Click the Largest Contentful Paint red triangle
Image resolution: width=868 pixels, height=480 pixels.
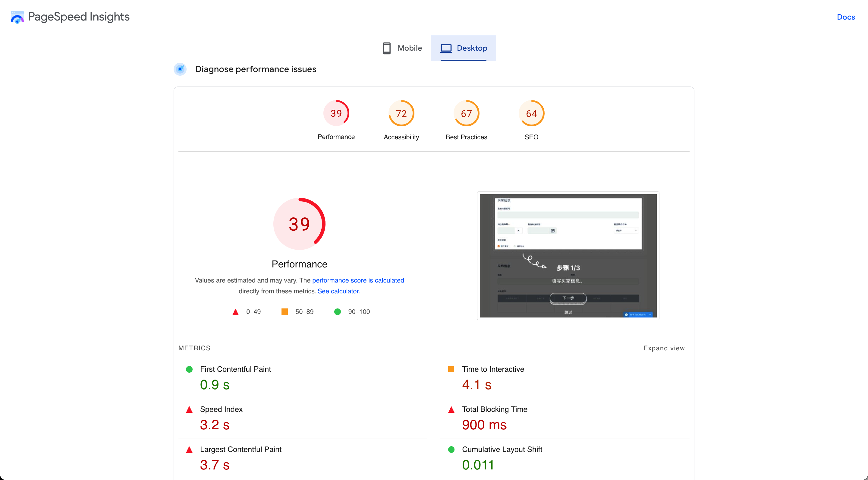tap(189, 449)
